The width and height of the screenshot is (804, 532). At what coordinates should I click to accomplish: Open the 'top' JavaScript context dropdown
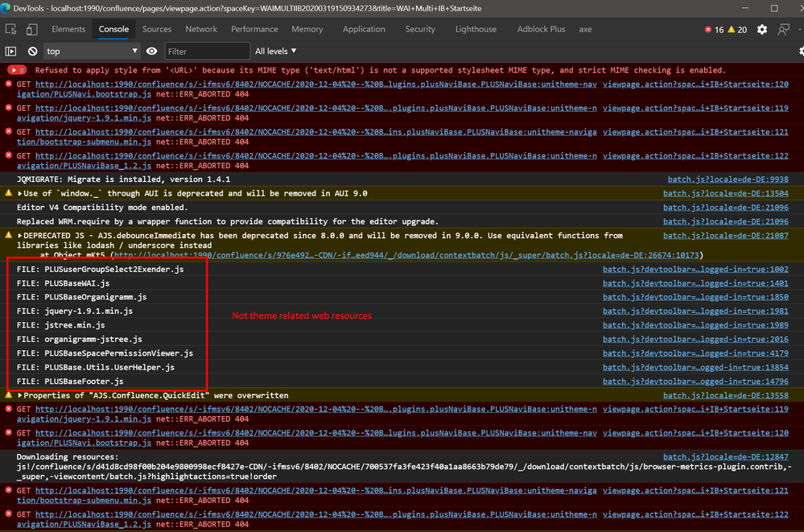pos(91,52)
